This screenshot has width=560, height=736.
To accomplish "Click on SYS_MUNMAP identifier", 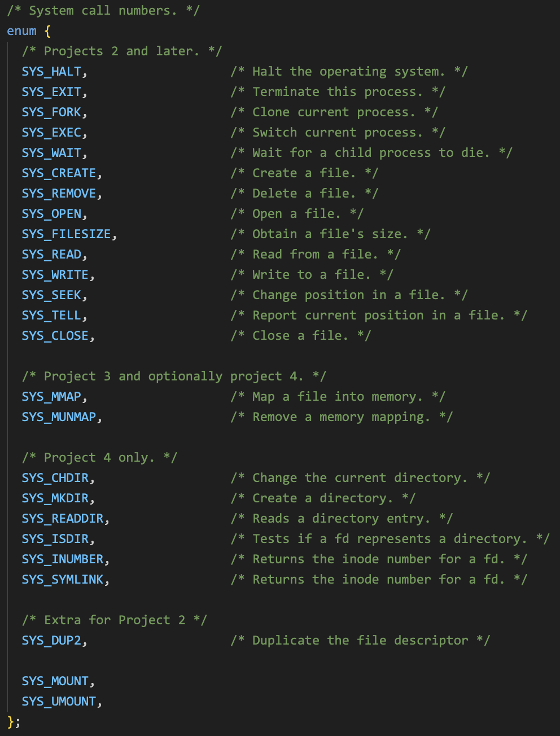I will pos(59,417).
